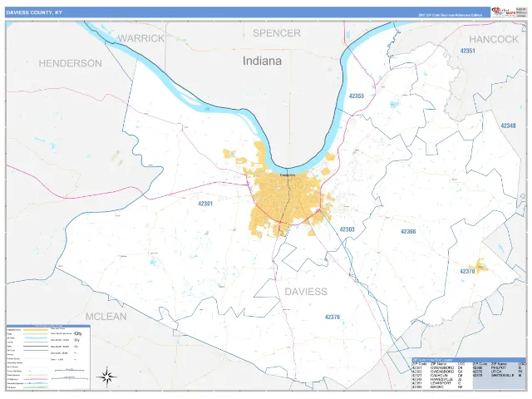
Task: Click the green toll roads swatch in legend
Action: (x=36, y=387)
